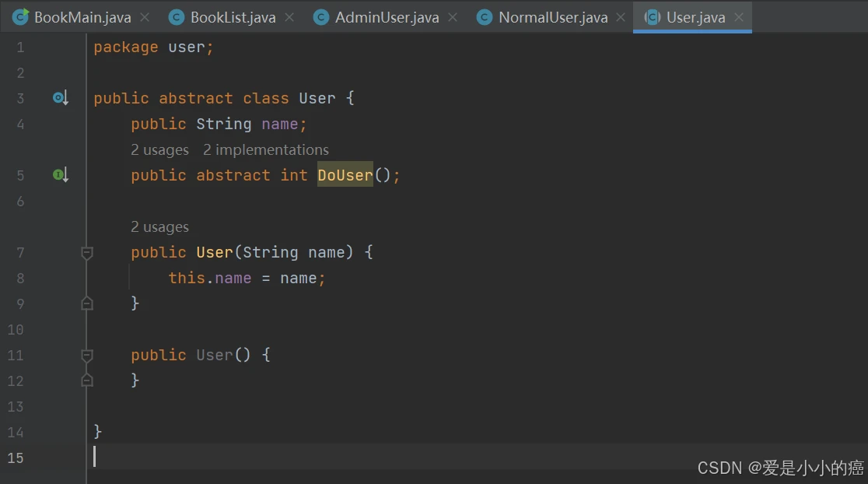Open the AdminUser.java tab
This screenshot has height=484, width=868.
pyautogui.click(x=386, y=17)
